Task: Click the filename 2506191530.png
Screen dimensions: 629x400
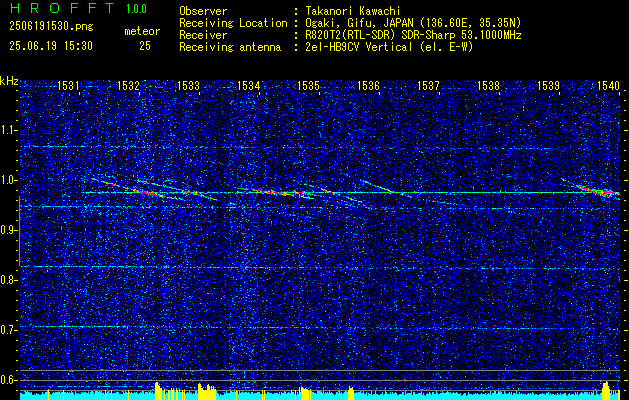Action: click(51, 27)
